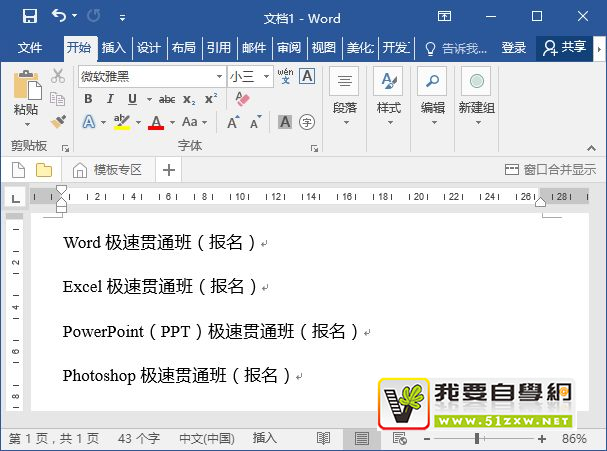Go to the 引用 tab
The width and height of the screenshot is (607, 451).
point(219,48)
